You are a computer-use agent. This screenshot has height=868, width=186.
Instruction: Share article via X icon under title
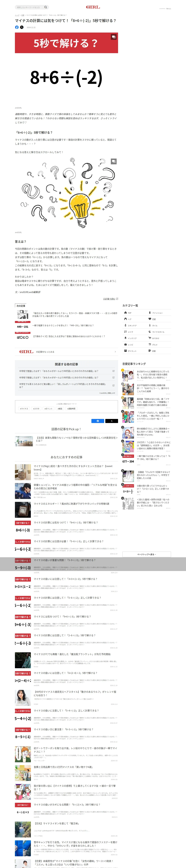pos(22,27)
